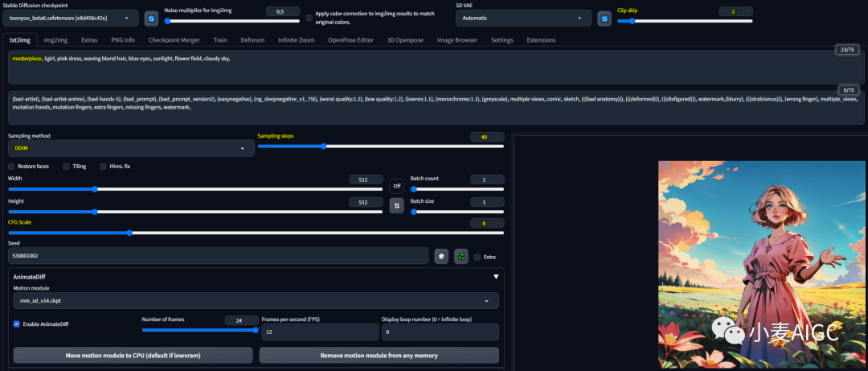Open the Image Browser tab
The image size is (868, 371).
click(457, 40)
